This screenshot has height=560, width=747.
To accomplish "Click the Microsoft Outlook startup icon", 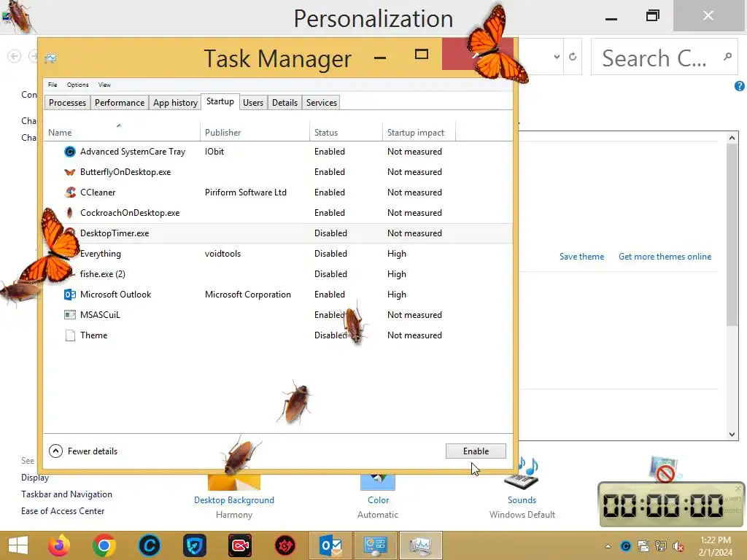I will [70, 295].
